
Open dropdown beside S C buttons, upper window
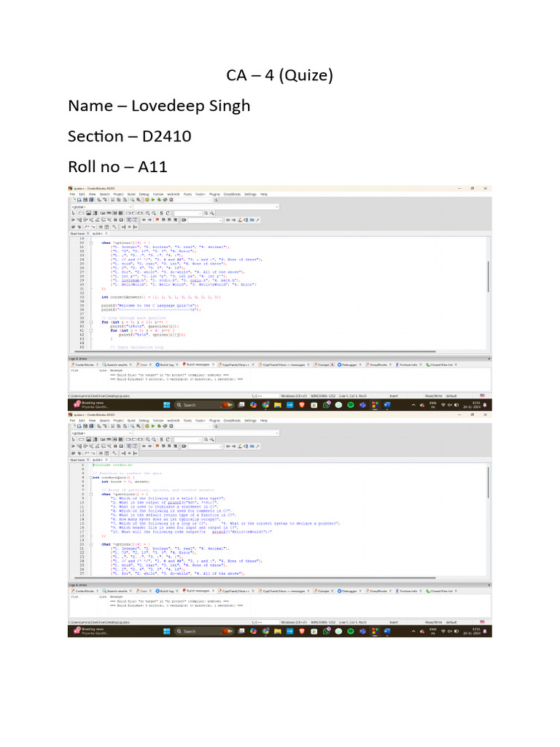pos(188,213)
